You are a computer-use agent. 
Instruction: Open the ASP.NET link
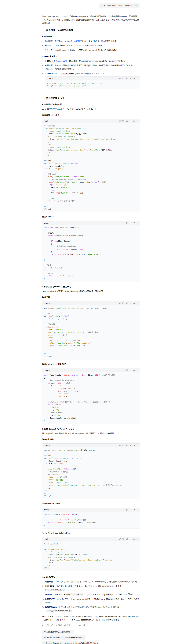pyautogui.click(x=78, y=41)
